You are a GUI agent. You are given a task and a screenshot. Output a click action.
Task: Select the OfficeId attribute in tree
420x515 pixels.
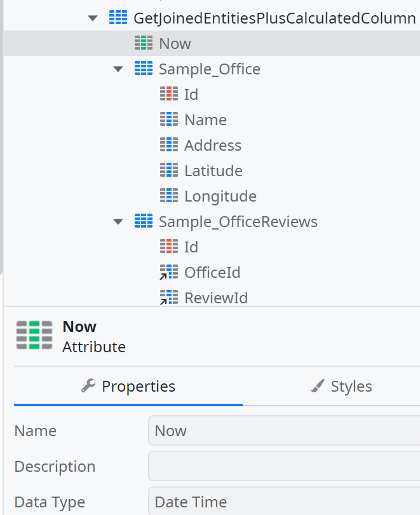(x=212, y=272)
